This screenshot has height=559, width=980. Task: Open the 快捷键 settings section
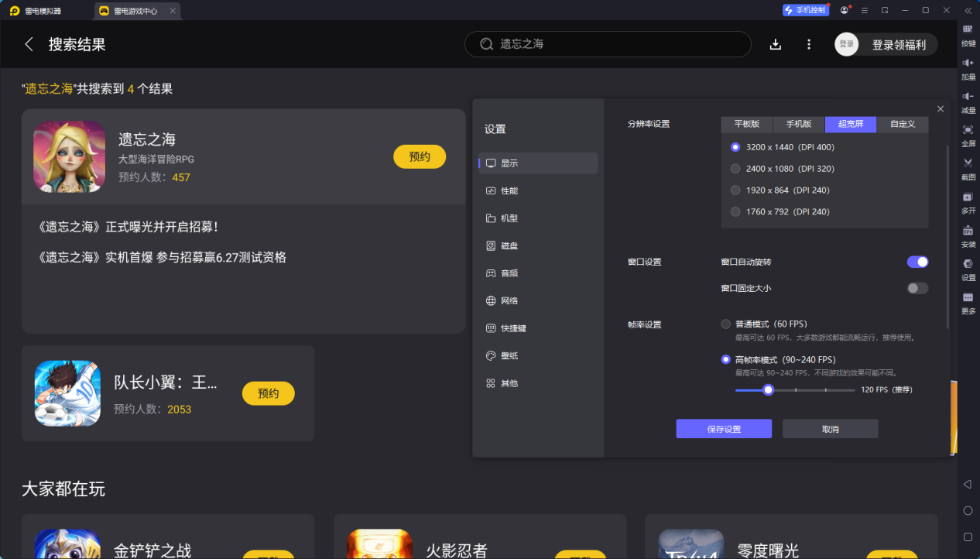tap(538, 328)
